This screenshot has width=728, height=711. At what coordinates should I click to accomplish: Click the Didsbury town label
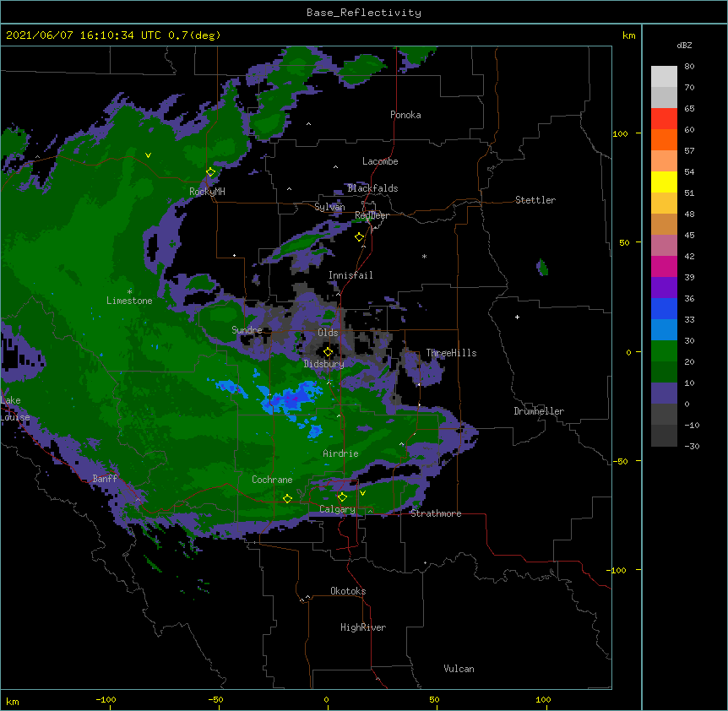coord(323,364)
